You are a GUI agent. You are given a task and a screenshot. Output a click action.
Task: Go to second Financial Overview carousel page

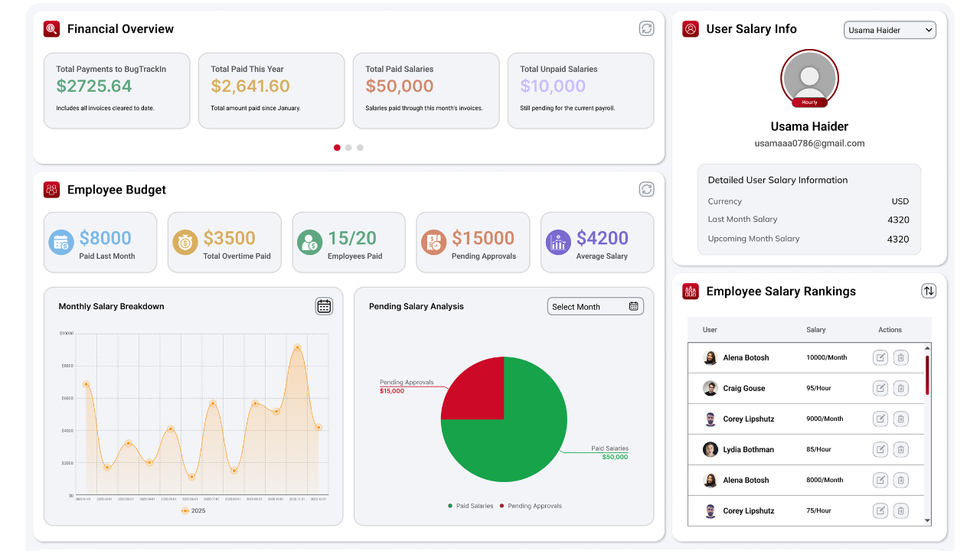[x=348, y=148]
